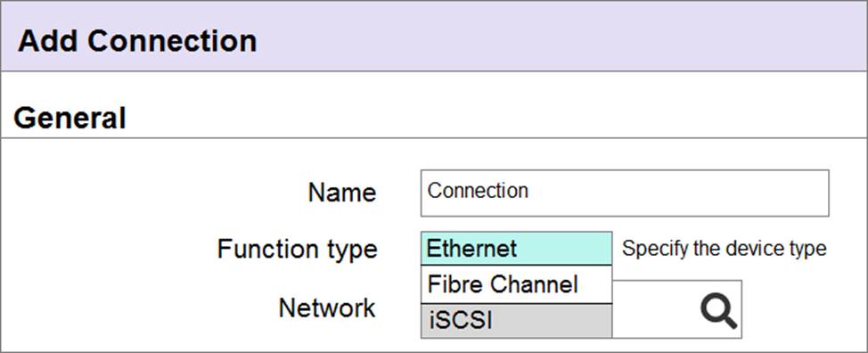This screenshot has width=868, height=353.
Task: Click the greyed iSCSI list row
Action: coord(517,320)
